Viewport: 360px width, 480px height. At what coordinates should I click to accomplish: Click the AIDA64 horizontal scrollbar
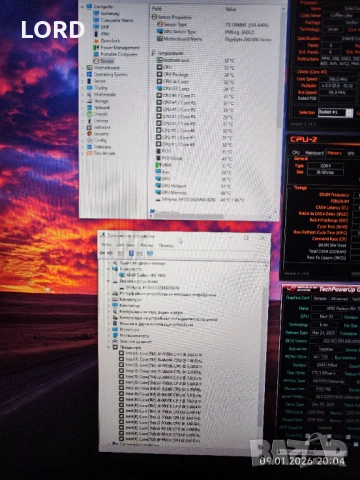click(x=188, y=216)
